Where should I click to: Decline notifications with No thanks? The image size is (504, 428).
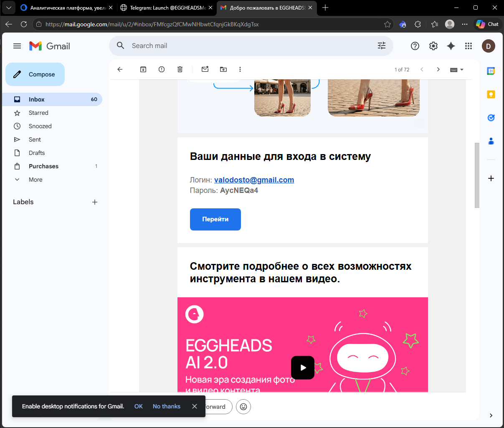pos(167,406)
